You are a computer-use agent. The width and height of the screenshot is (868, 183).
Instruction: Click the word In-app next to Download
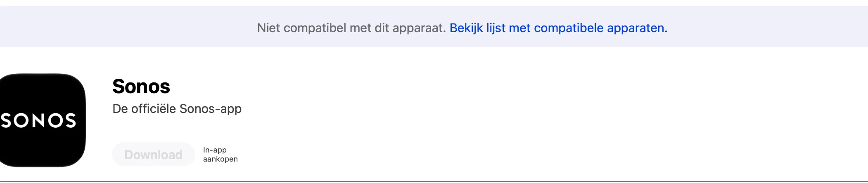[215, 150]
